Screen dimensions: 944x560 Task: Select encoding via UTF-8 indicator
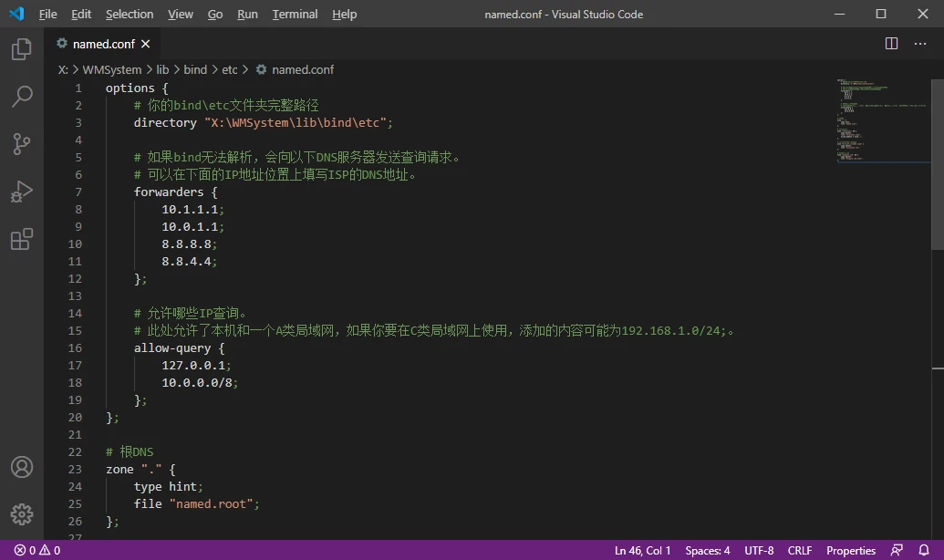pyautogui.click(x=759, y=550)
